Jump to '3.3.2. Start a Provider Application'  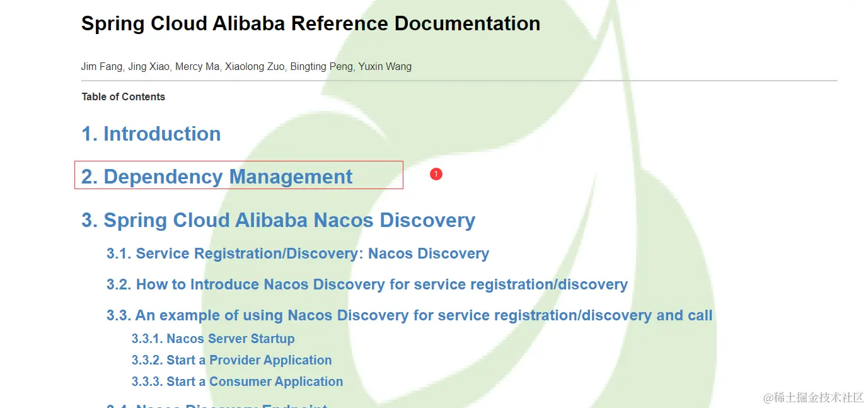click(231, 360)
